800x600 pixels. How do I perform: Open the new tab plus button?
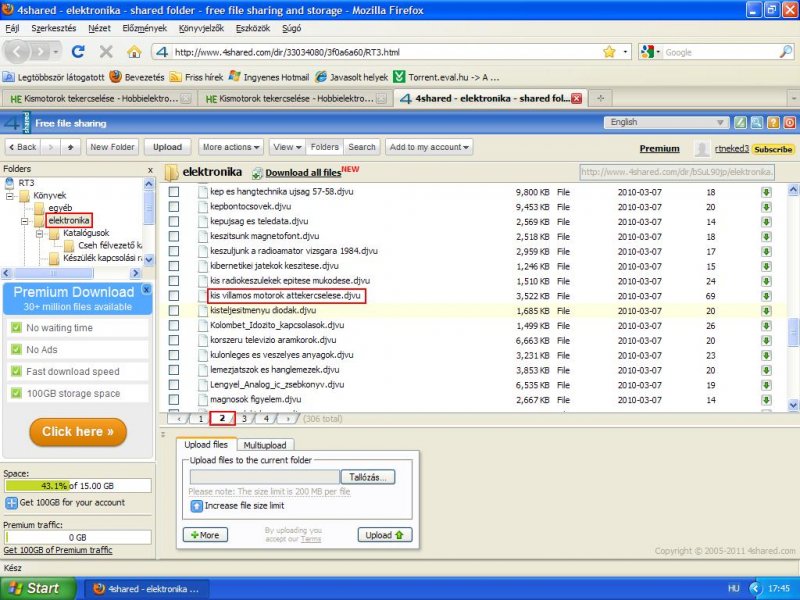click(601, 98)
